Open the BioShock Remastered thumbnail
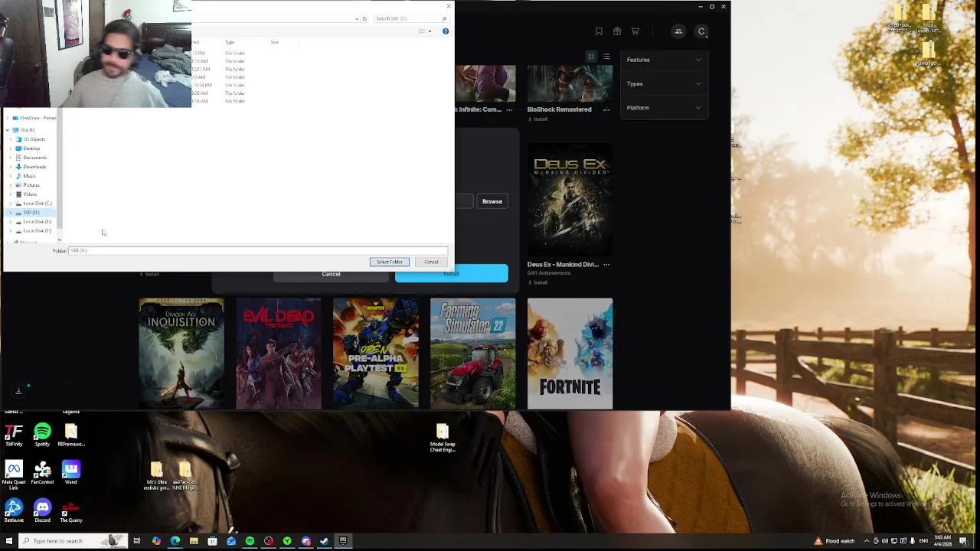980x551 pixels. click(x=570, y=83)
